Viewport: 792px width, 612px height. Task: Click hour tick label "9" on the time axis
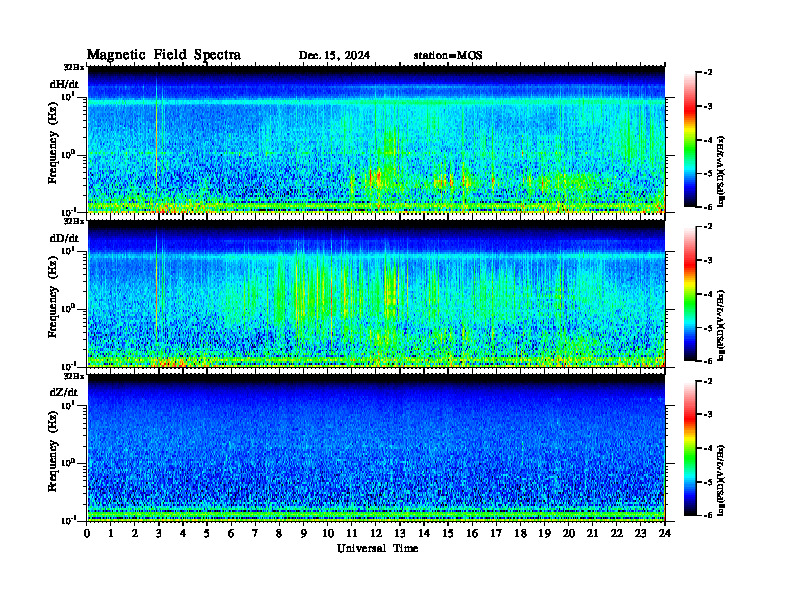pyautogui.click(x=304, y=533)
